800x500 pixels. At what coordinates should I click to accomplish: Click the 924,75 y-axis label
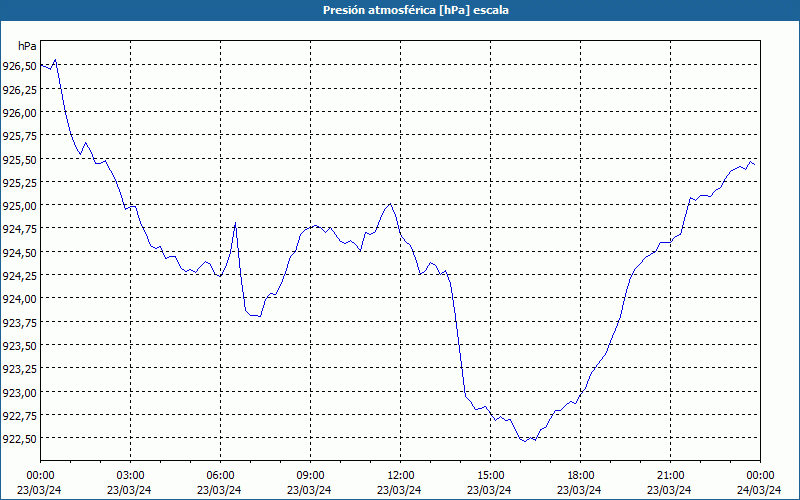[x=19, y=229]
